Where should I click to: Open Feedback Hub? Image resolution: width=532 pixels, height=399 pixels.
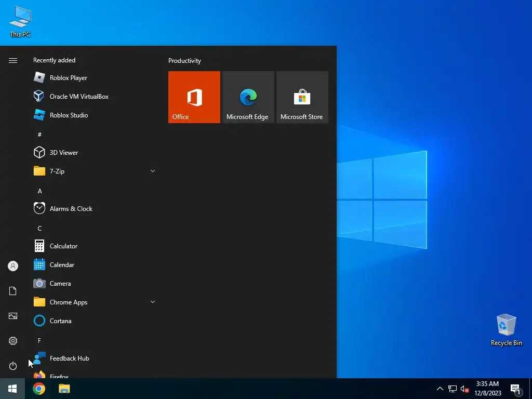click(x=95, y=358)
